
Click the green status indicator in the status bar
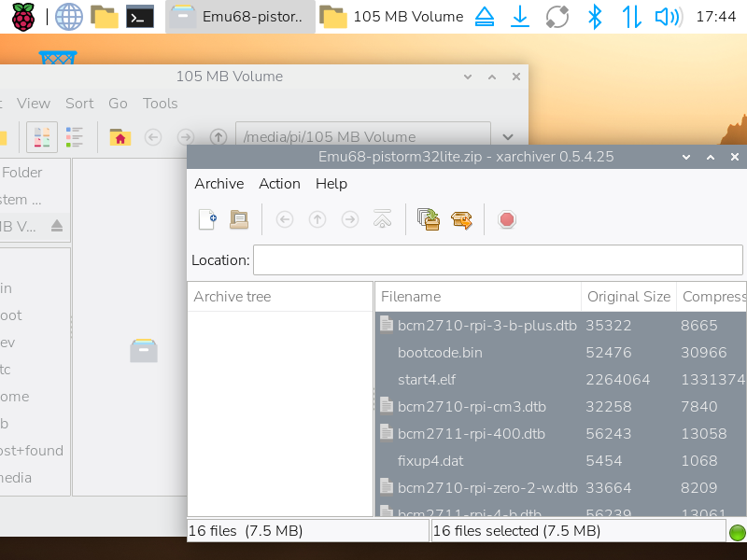click(x=737, y=531)
